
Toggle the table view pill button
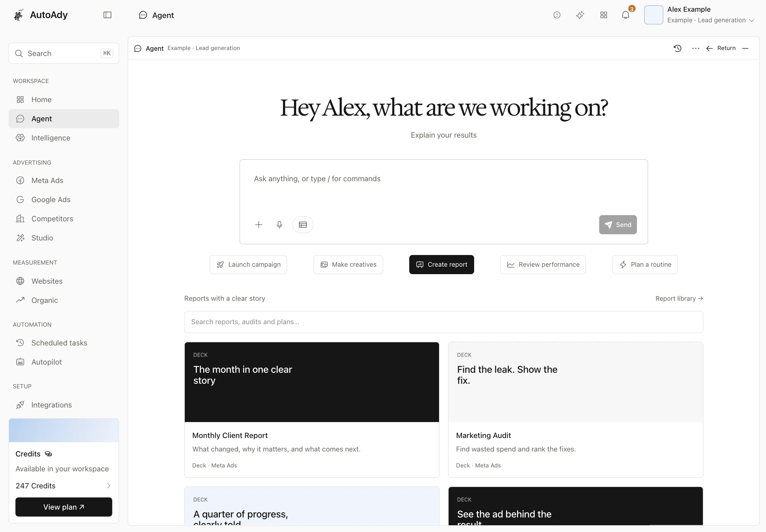tap(303, 225)
